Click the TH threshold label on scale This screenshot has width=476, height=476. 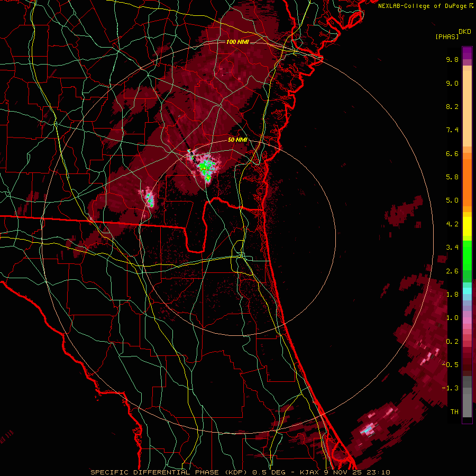pyautogui.click(x=454, y=412)
